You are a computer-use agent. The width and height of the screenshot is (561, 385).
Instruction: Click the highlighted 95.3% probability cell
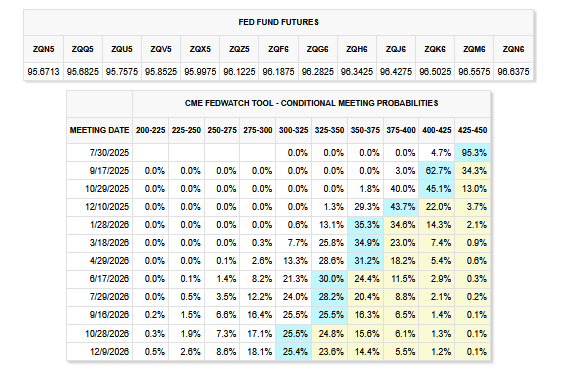[473, 153]
